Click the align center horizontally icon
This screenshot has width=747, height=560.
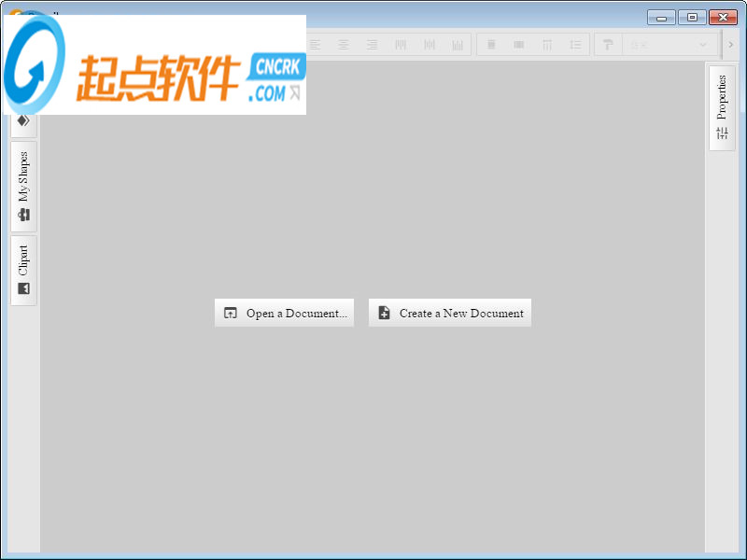[x=343, y=45]
